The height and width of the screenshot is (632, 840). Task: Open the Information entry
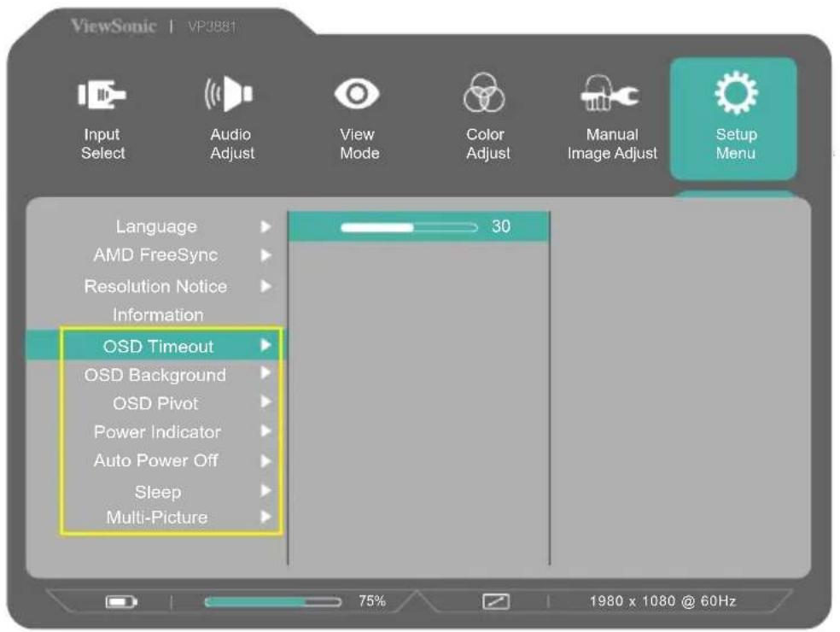coord(158,314)
